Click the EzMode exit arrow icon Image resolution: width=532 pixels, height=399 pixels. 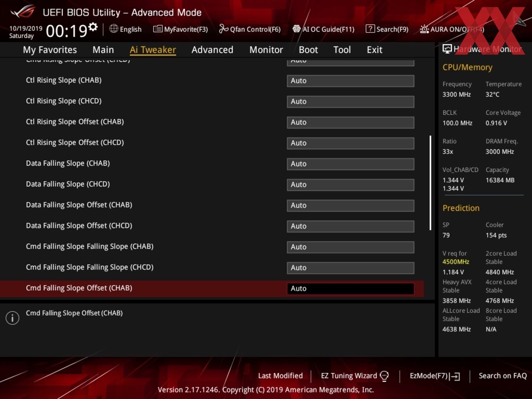tap(455, 376)
